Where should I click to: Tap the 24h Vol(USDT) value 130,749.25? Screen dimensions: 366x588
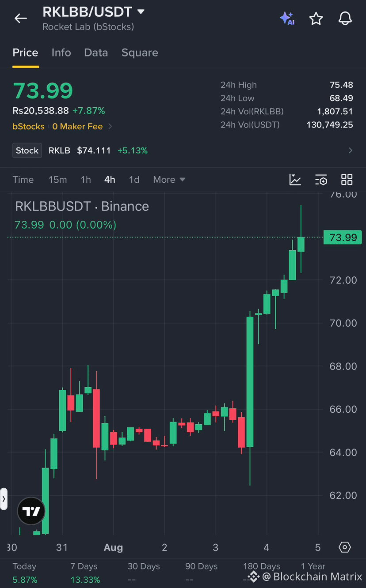click(x=330, y=125)
